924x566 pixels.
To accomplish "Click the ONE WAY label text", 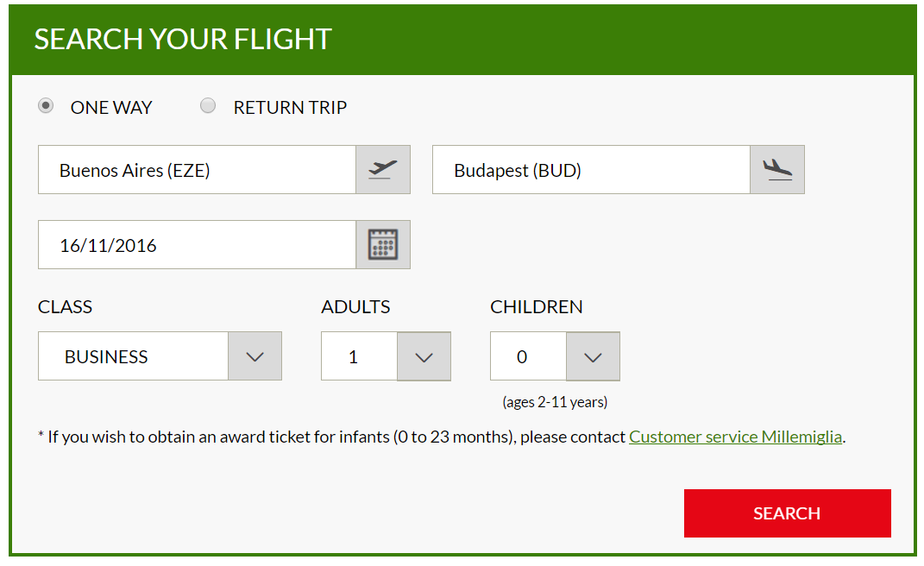I will coord(111,107).
